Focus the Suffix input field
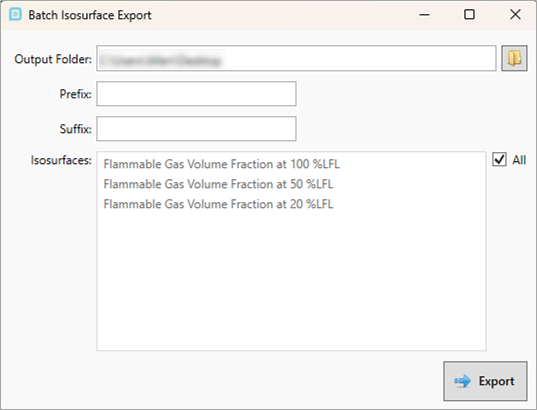This screenshot has width=537, height=410. pos(196,129)
